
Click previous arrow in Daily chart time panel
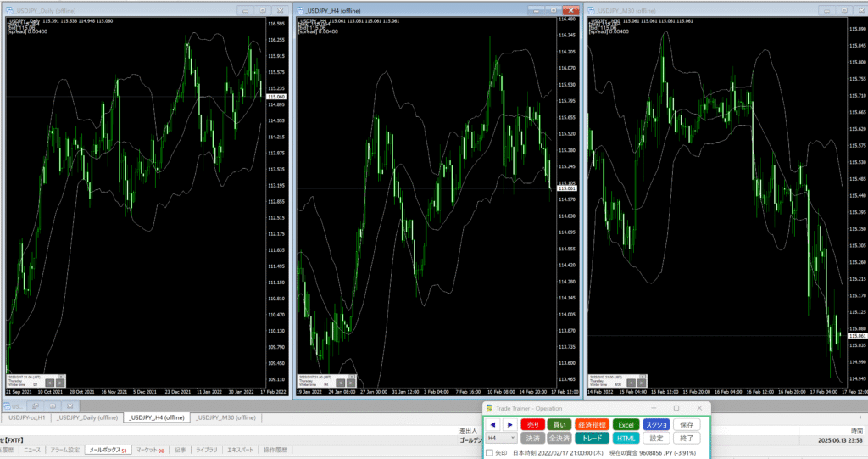click(49, 383)
